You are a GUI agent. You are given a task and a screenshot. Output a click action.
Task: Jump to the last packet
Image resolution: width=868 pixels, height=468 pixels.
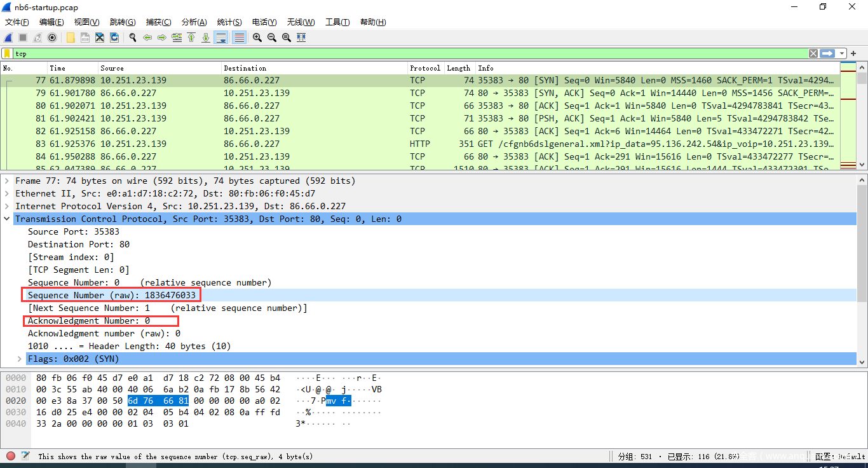coord(206,38)
